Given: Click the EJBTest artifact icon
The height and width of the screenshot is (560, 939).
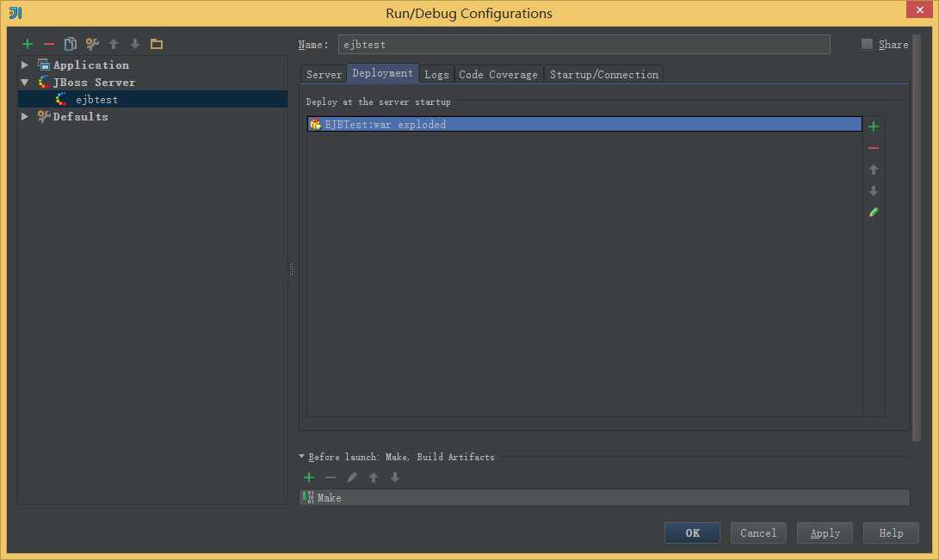Looking at the screenshot, I should 316,125.
